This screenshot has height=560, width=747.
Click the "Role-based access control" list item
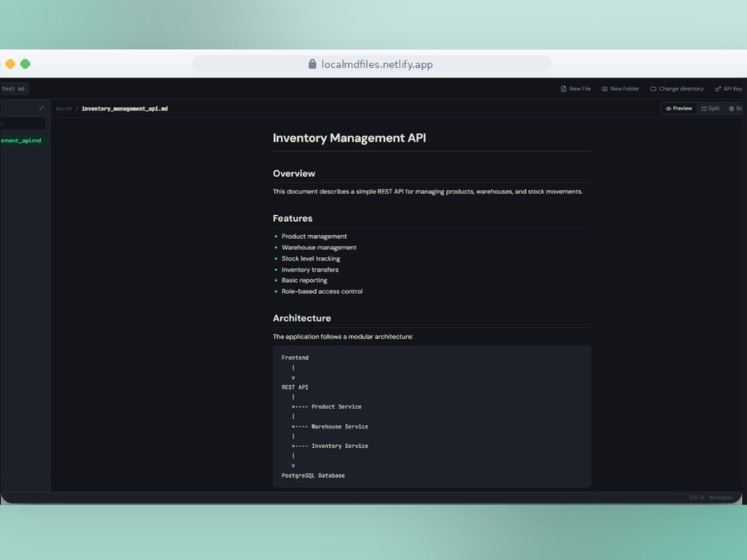322,291
